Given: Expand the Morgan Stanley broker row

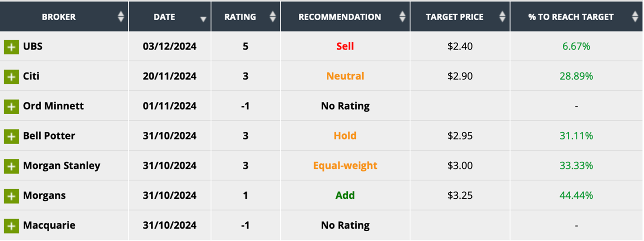Looking at the screenshot, I should coord(12,166).
